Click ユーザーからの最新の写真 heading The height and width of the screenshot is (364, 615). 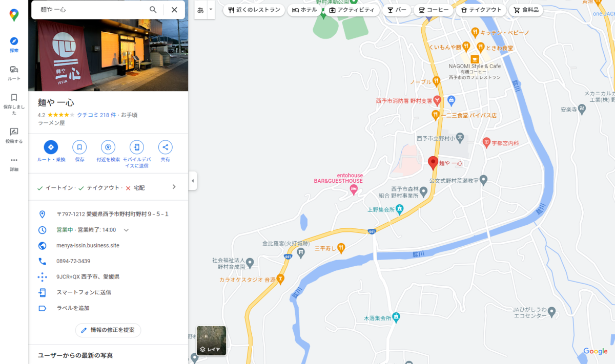coord(75,355)
